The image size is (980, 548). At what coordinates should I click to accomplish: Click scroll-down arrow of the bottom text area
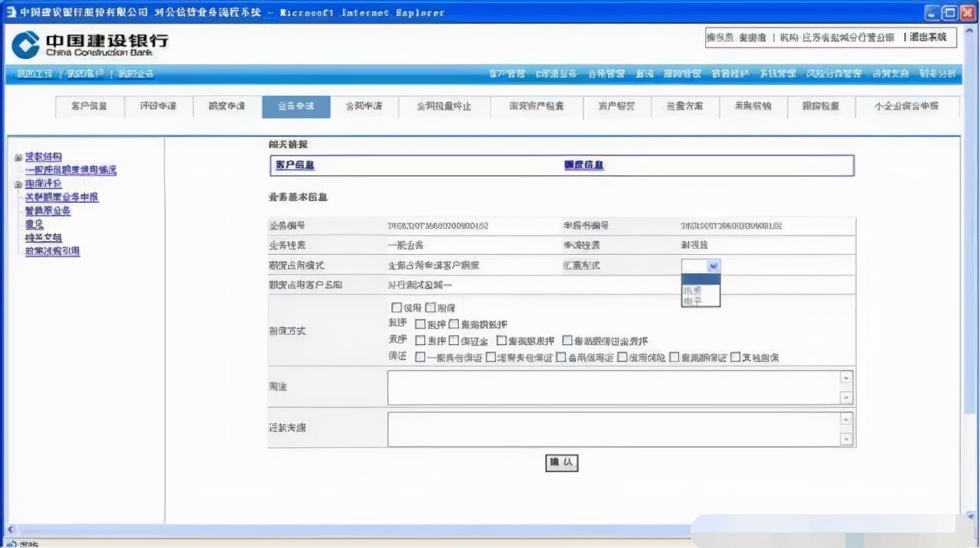coord(845,439)
